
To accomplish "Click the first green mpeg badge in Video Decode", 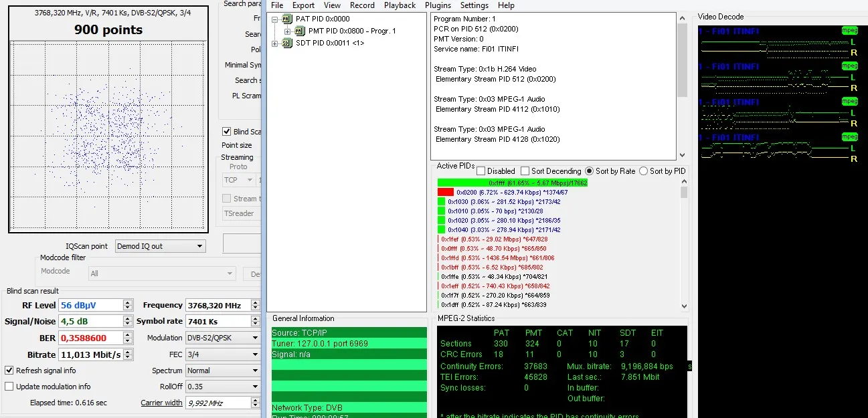I will click(x=849, y=31).
